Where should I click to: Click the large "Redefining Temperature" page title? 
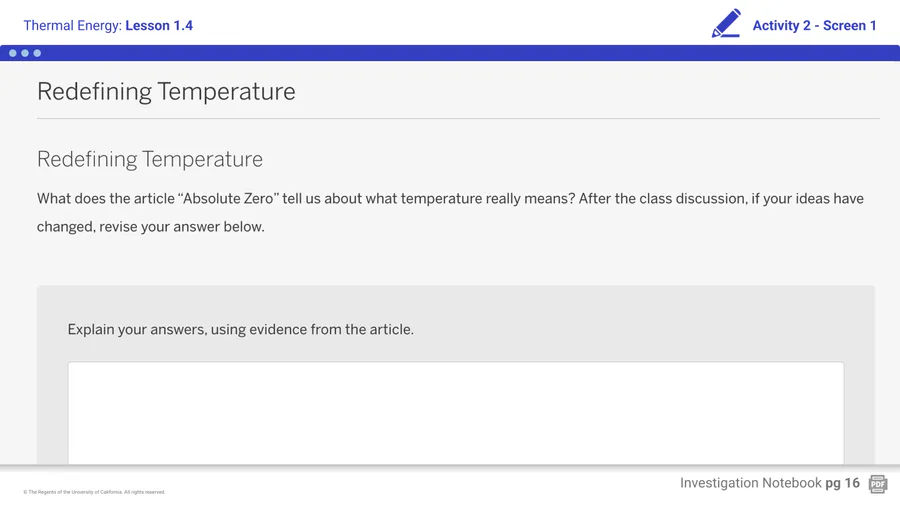166,92
